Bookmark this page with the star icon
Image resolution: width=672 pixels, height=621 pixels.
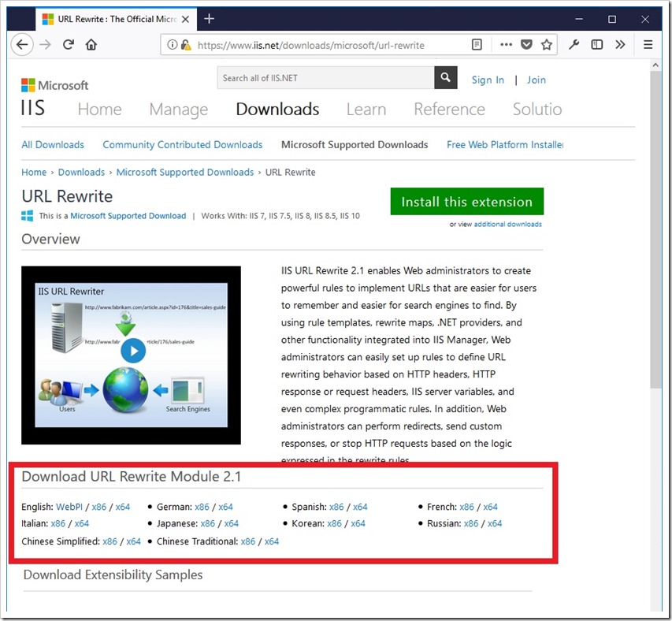point(547,45)
